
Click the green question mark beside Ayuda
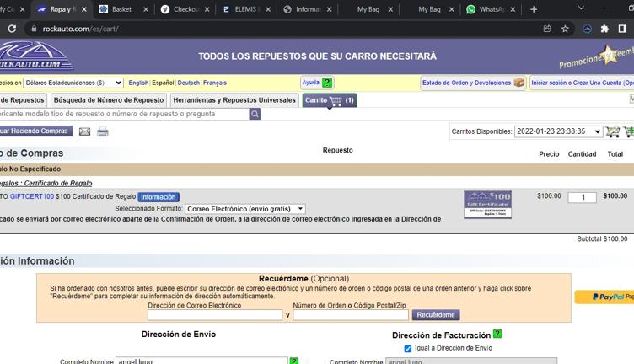(x=327, y=83)
